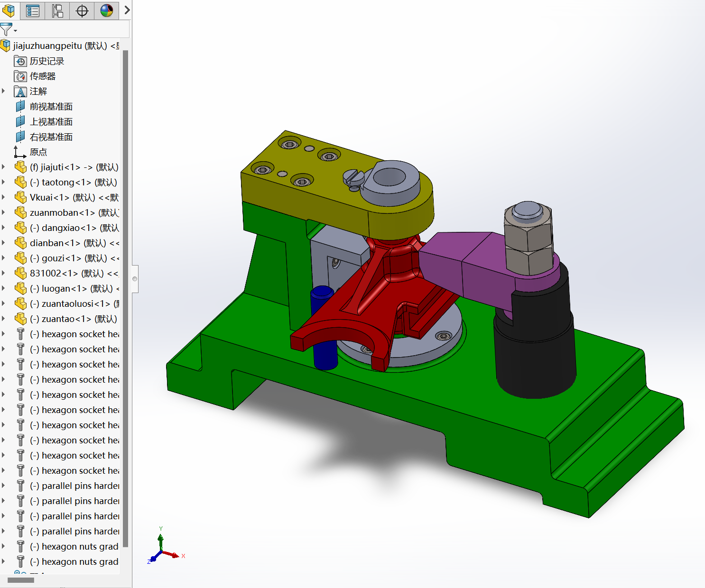Expand the jiajuti<1> component
The height and width of the screenshot is (588, 705).
click(x=4, y=167)
